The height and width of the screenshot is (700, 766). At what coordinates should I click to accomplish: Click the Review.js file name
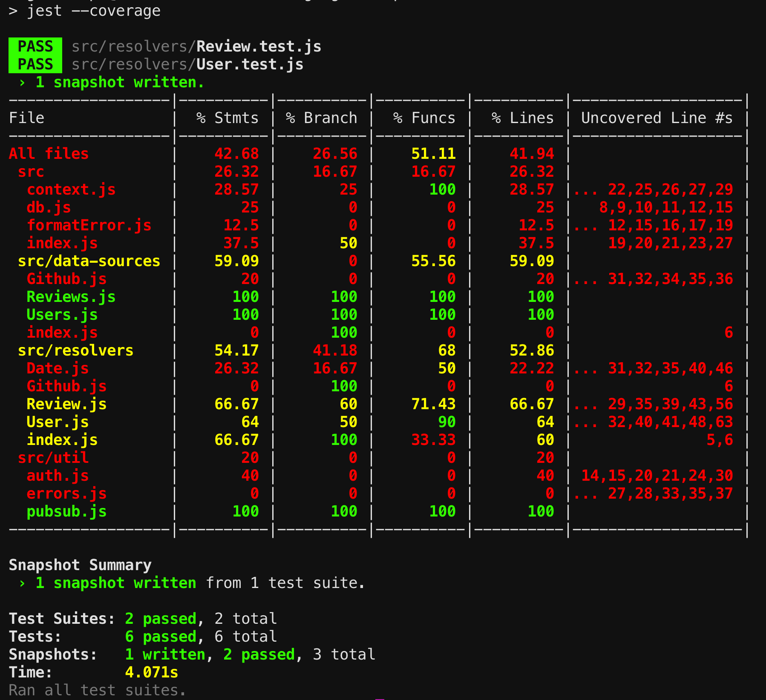point(67,404)
